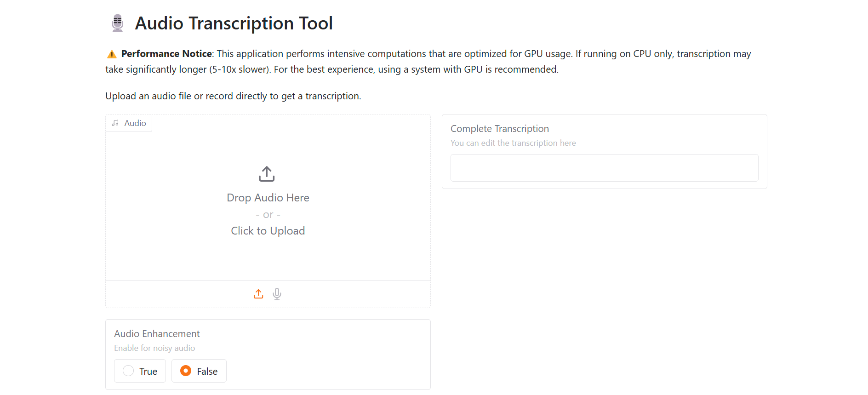Click the Audio label tab
Screen dimensions: 868x395
point(135,123)
